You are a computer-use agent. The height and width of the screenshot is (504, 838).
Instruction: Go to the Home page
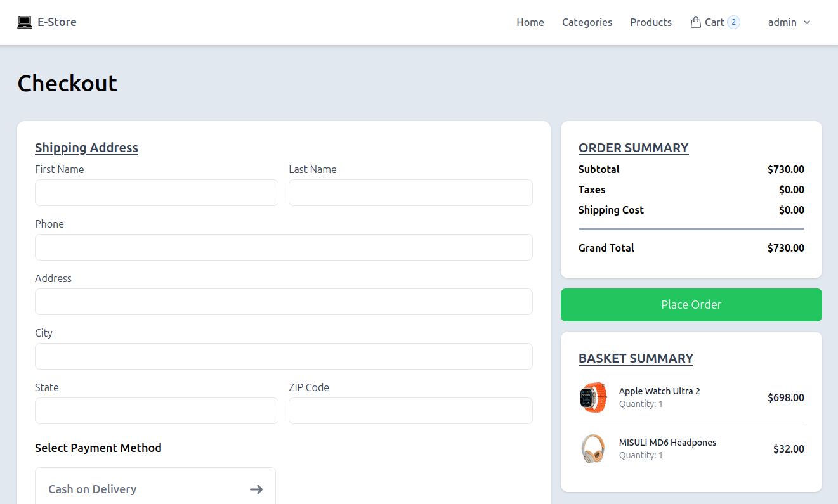click(x=530, y=22)
